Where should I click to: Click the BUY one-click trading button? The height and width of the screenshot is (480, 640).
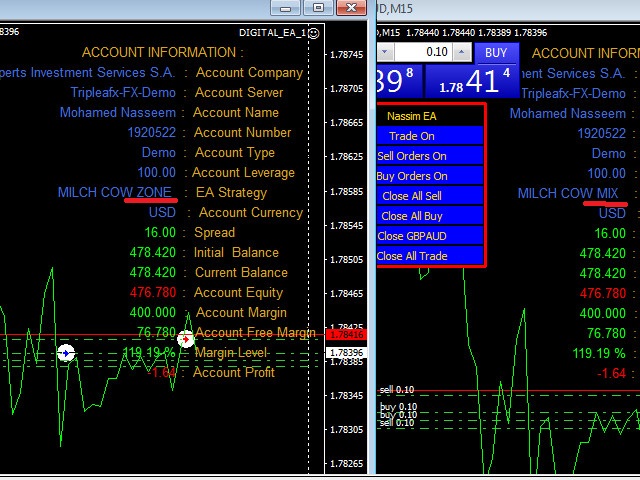click(x=496, y=53)
